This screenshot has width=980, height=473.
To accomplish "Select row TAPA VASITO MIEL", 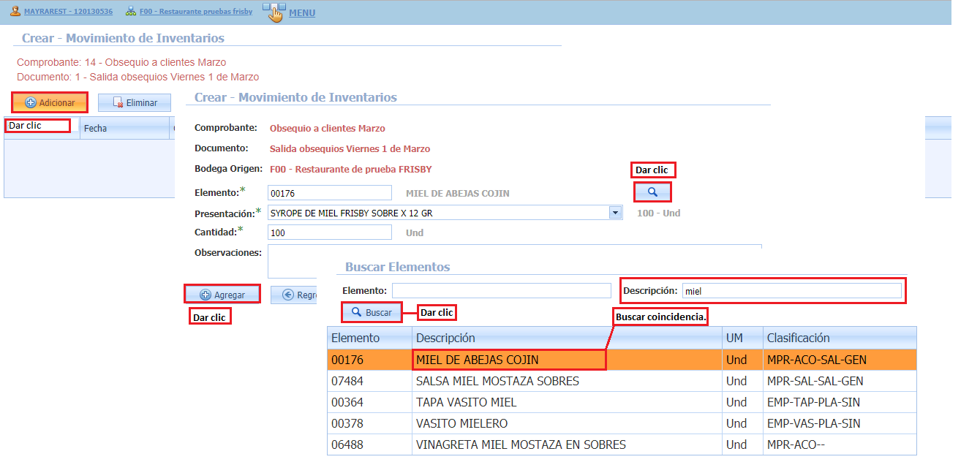I will [x=622, y=402].
